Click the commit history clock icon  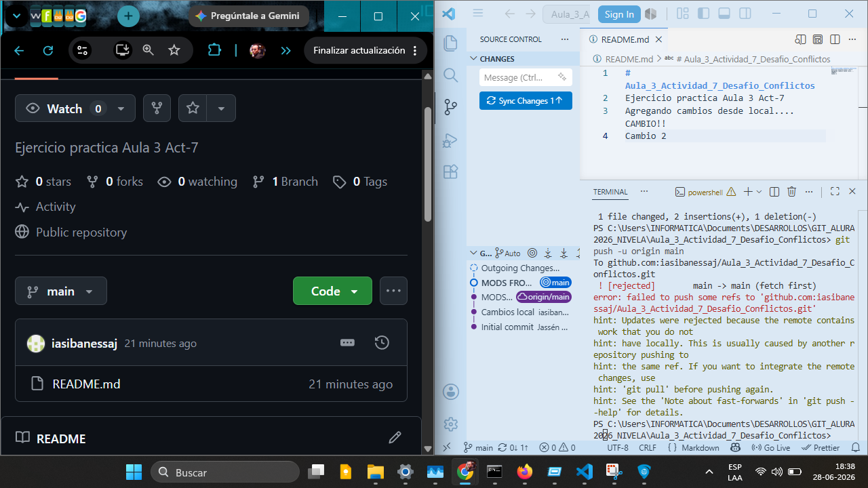382,343
